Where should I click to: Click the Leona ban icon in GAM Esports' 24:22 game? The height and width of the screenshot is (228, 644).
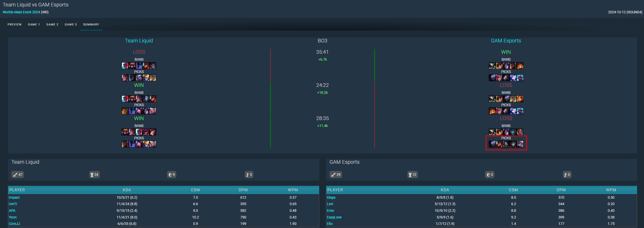[x=520, y=99]
